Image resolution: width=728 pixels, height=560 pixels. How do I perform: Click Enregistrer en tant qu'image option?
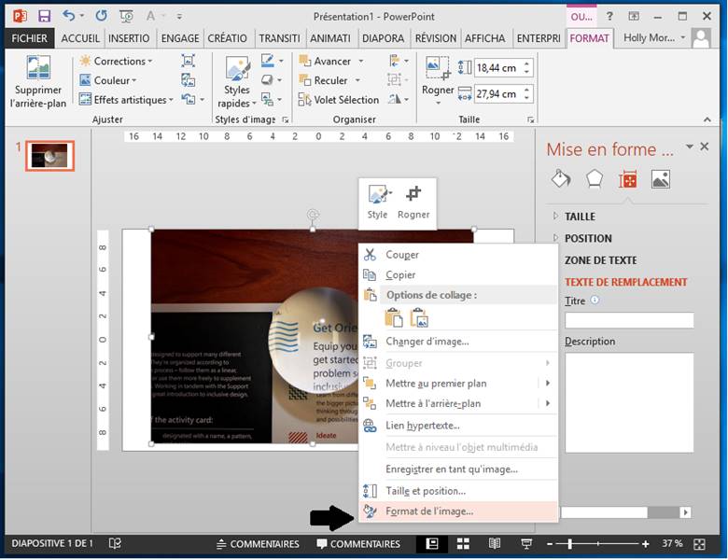point(451,469)
